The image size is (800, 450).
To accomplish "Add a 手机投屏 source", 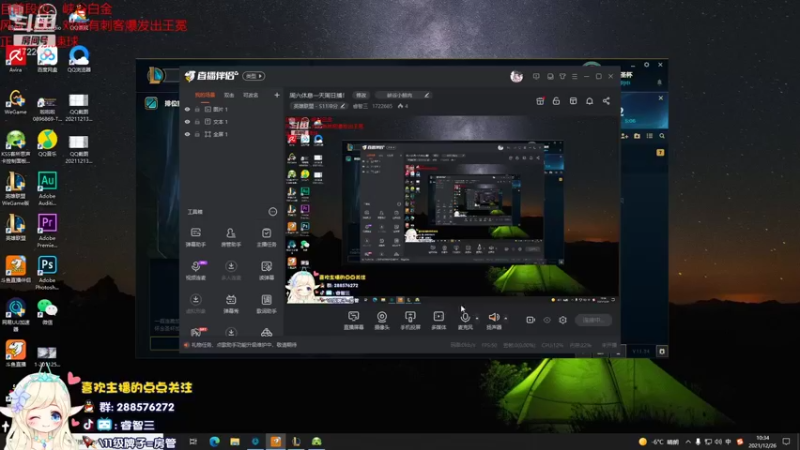I will coord(410,320).
